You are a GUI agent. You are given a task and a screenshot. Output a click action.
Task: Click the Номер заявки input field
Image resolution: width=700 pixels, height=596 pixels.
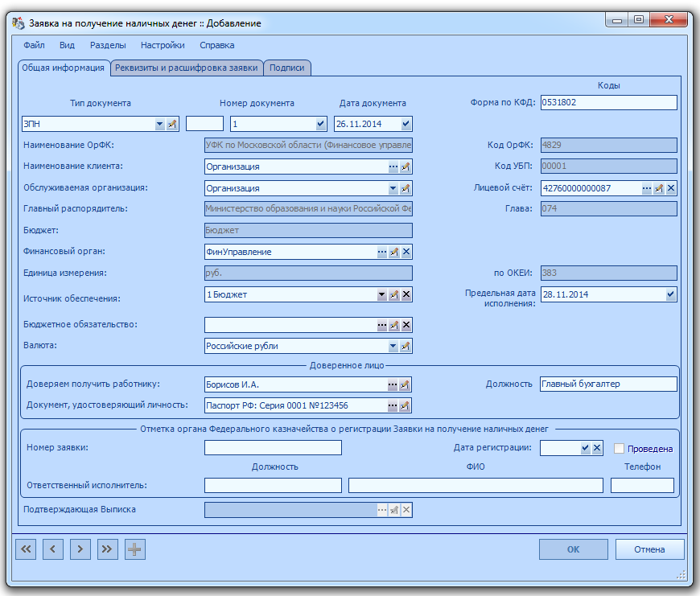pyautogui.click(x=273, y=448)
